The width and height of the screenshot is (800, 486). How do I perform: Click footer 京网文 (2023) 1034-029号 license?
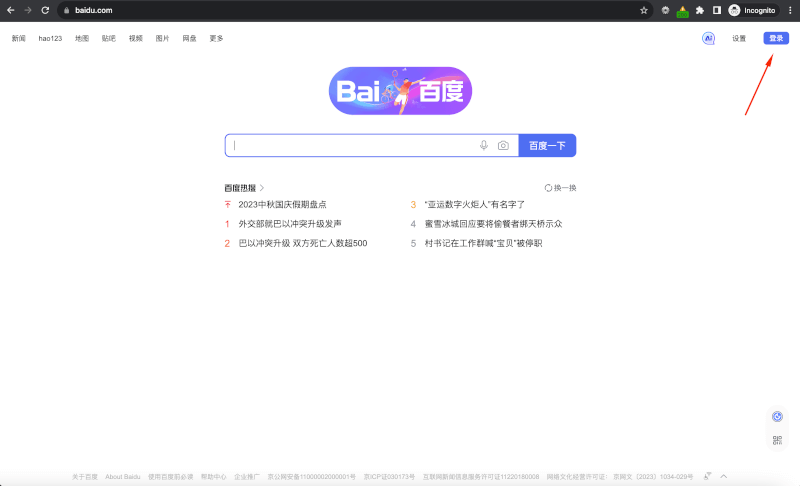coord(653,477)
